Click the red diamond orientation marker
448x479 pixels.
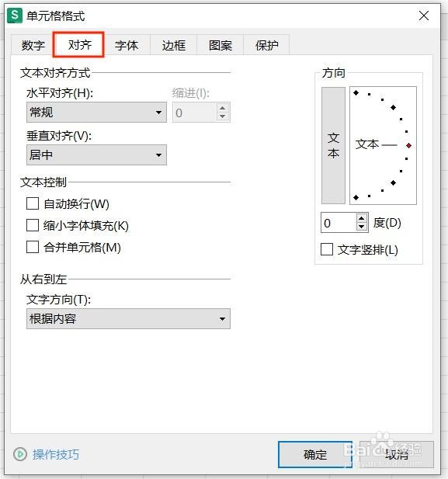point(408,145)
